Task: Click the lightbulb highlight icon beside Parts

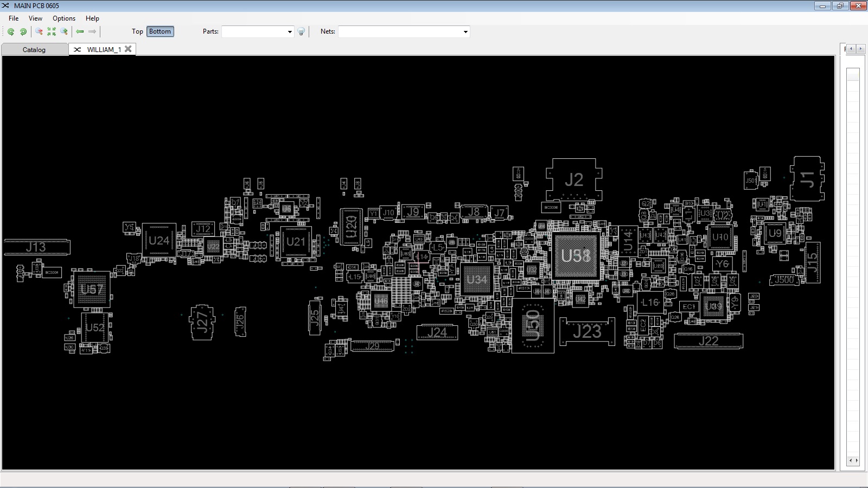Action: click(302, 31)
